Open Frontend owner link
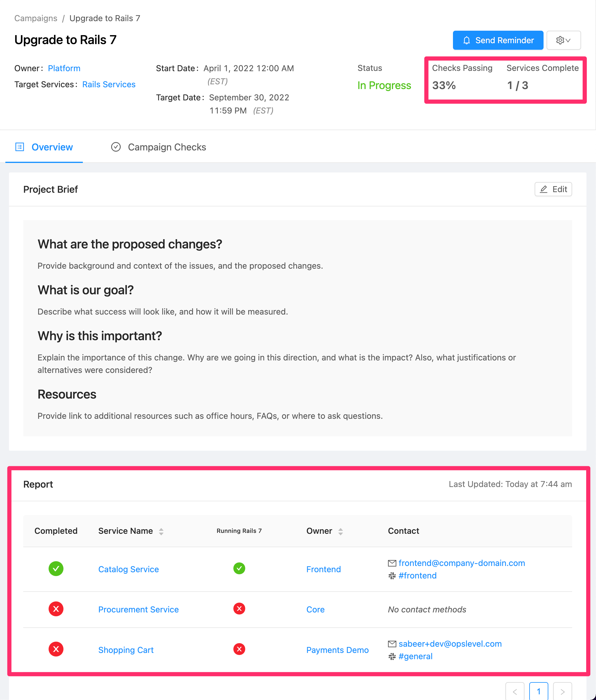Screen dimensions: 596x700 pos(323,569)
